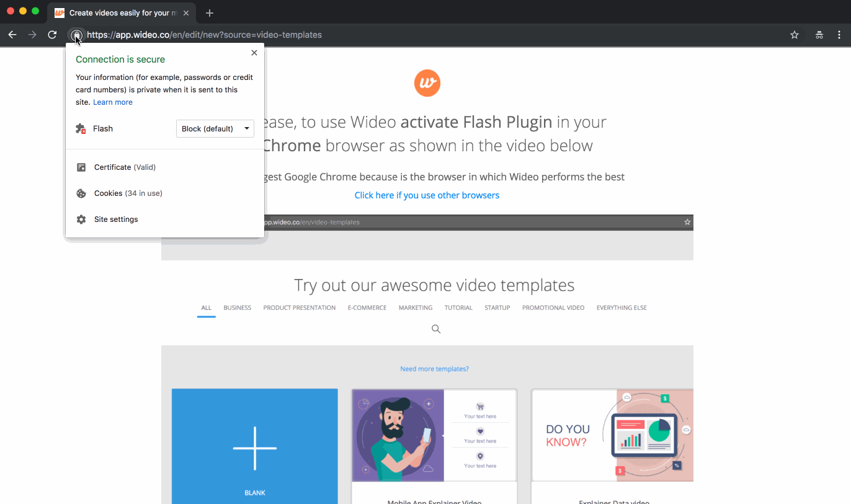View the Certificate (Valid) details

tap(125, 167)
